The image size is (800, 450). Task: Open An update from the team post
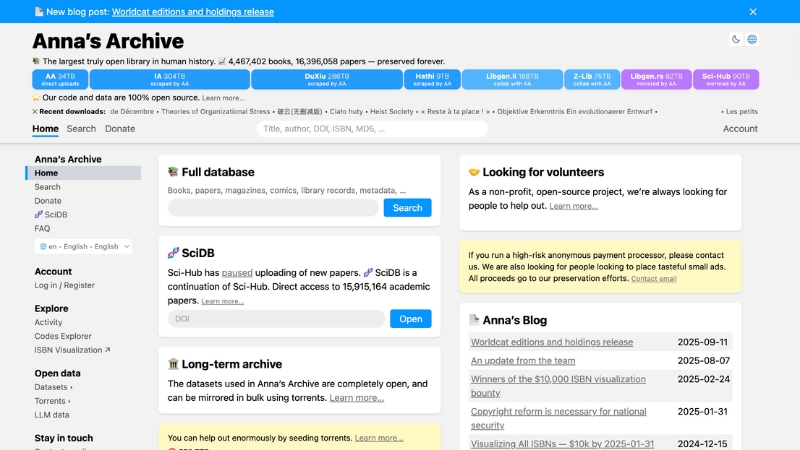point(522,360)
